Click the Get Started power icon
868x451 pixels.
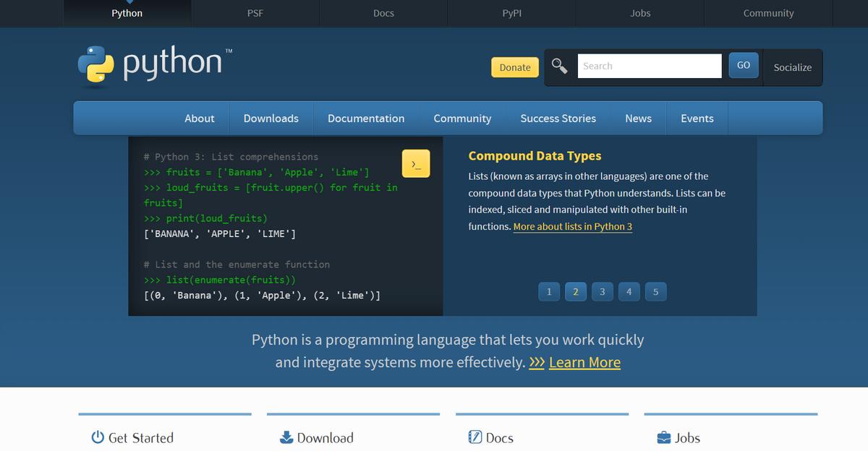click(x=98, y=437)
